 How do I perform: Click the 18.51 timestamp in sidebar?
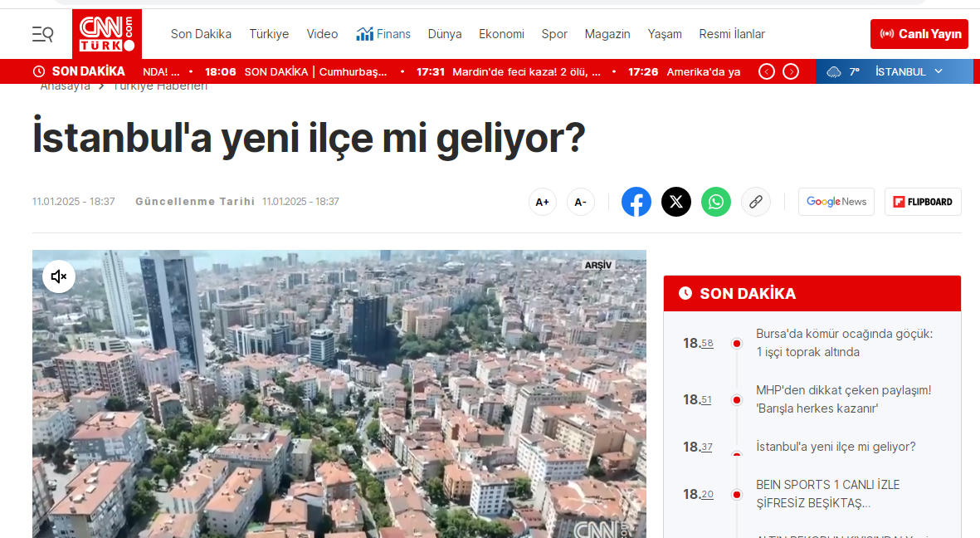[697, 399]
